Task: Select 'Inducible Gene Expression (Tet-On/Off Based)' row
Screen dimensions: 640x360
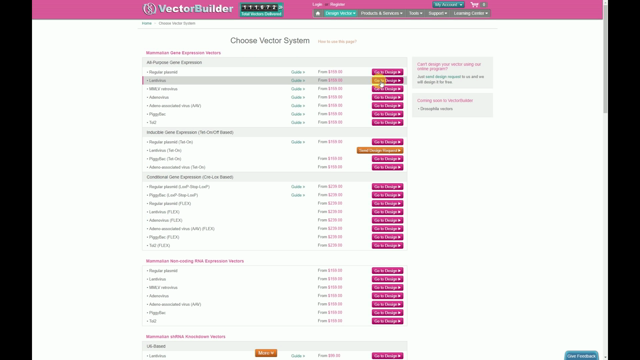Action: 274,132
